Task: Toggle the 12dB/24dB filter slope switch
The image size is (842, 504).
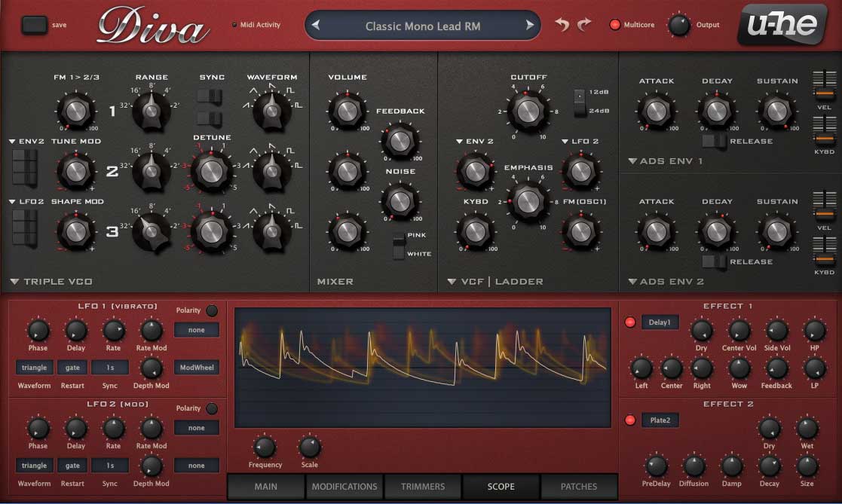Action: [579, 102]
